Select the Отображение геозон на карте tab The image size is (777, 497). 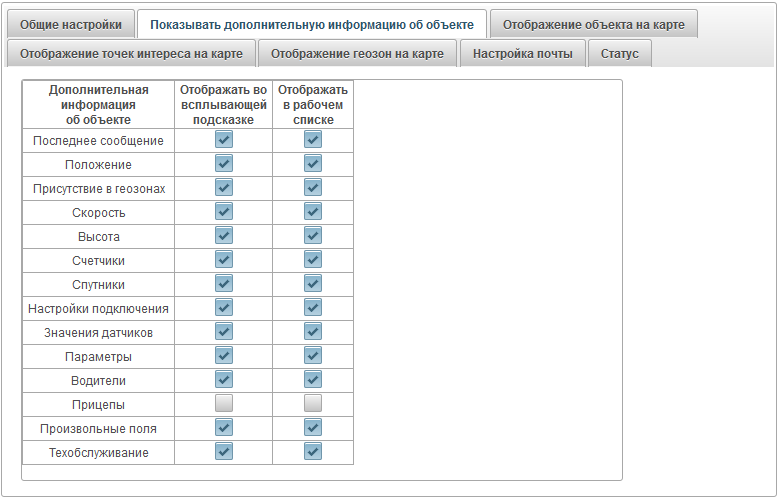pos(358,54)
